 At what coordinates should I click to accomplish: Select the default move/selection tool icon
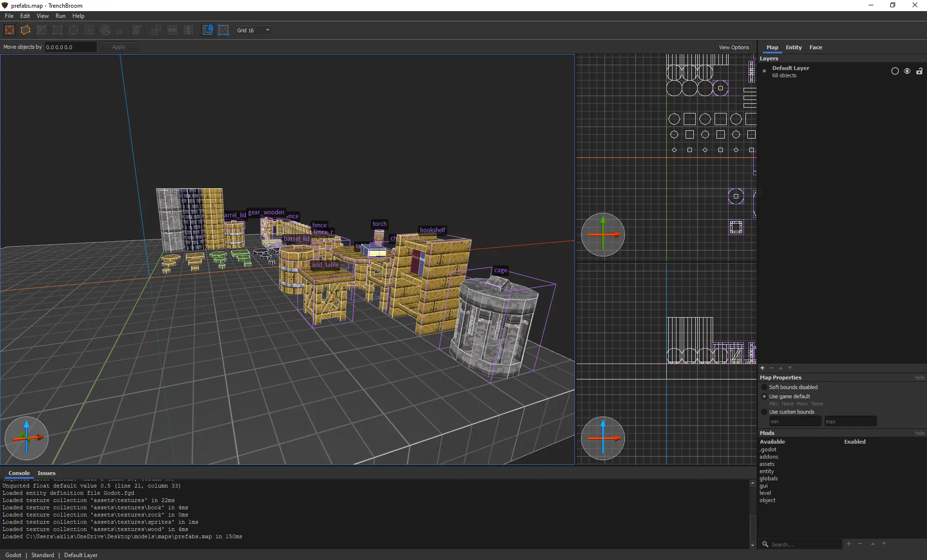(x=10, y=30)
